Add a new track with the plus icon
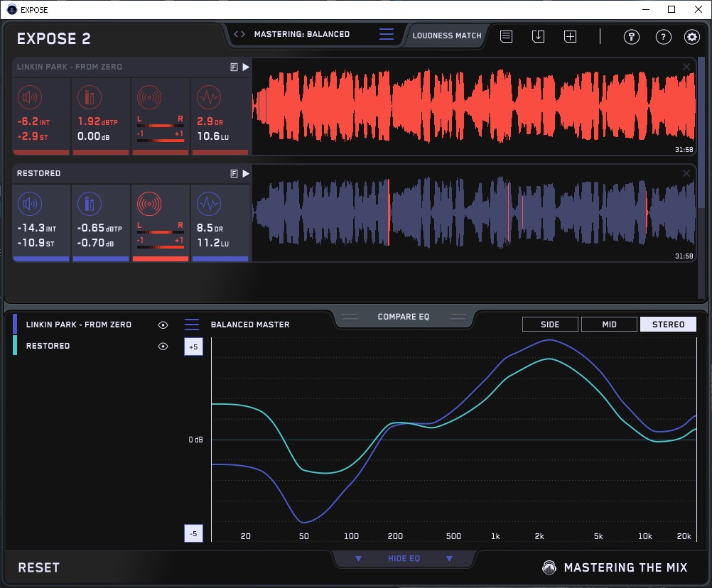This screenshot has width=712, height=588. pos(571,36)
